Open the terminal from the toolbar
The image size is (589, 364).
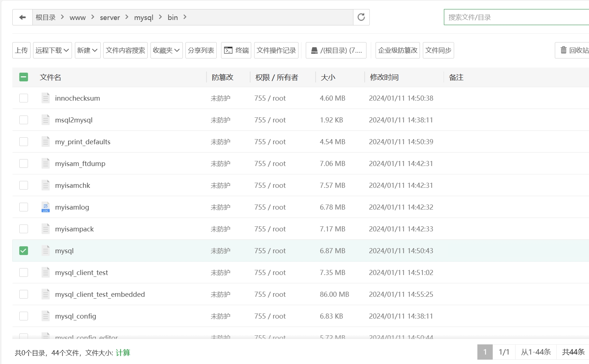pos(236,50)
